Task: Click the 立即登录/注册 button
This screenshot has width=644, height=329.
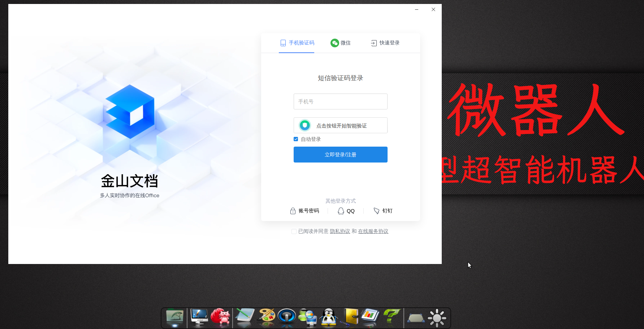Action: (340, 155)
